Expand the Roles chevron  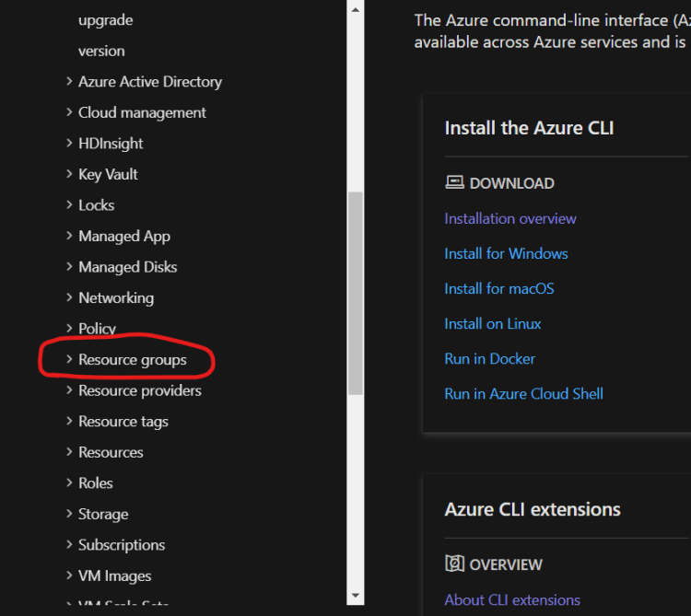point(69,483)
